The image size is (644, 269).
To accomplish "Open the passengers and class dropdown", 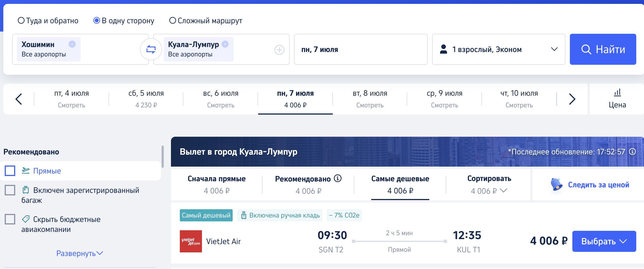I will coord(498,49).
